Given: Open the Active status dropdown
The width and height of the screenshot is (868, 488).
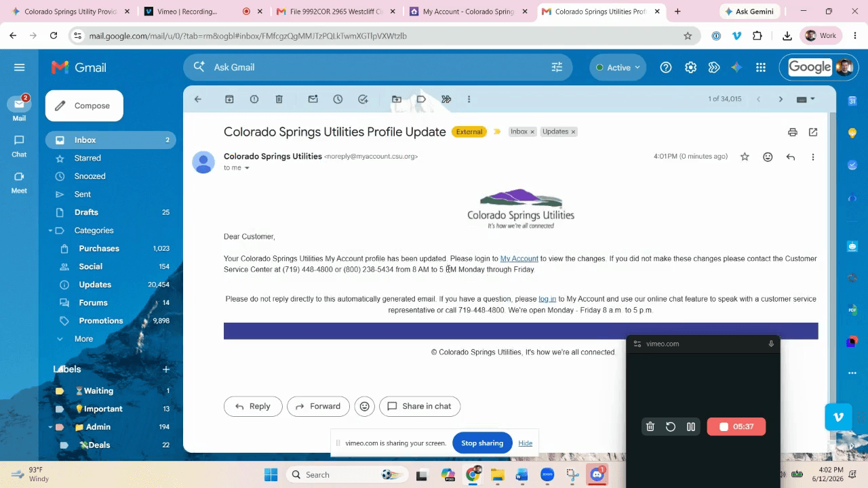Looking at the screenshot, I should pyautogui.click(x=618, y=67).
